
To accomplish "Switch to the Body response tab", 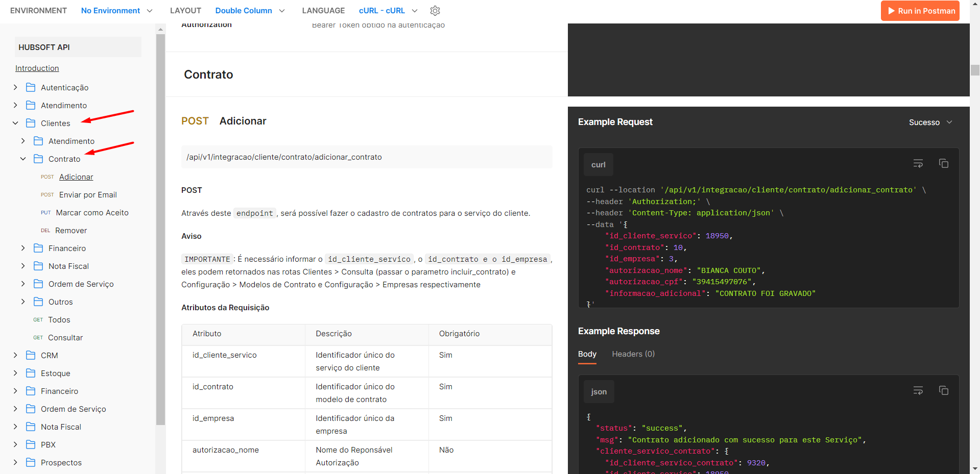I will (x=587, y=354).
